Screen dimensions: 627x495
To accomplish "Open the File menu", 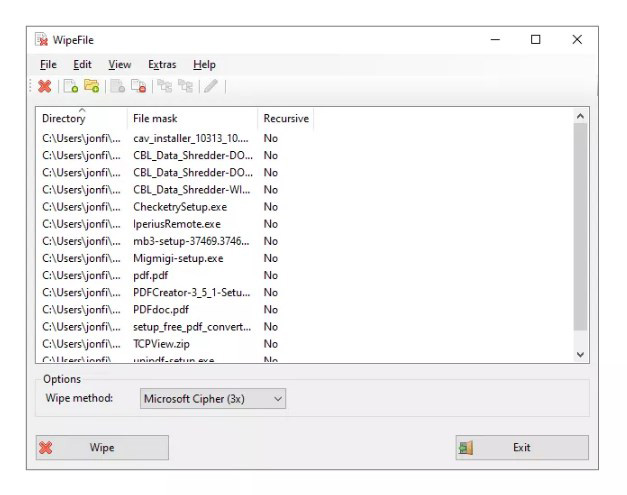I will [x=48, y=64].
